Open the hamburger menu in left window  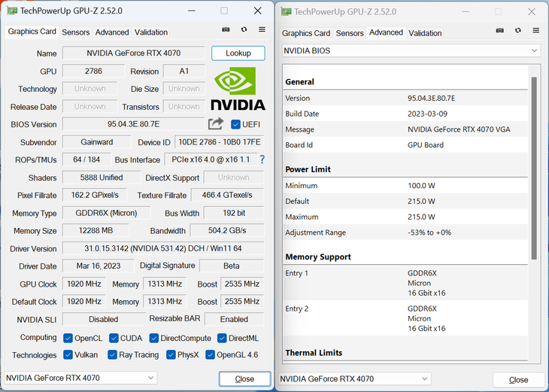click(x=262, y=29)
